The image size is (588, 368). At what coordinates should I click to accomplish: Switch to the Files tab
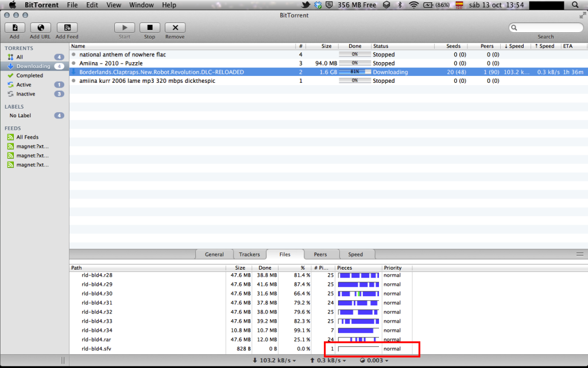click(x=285, y=254)
